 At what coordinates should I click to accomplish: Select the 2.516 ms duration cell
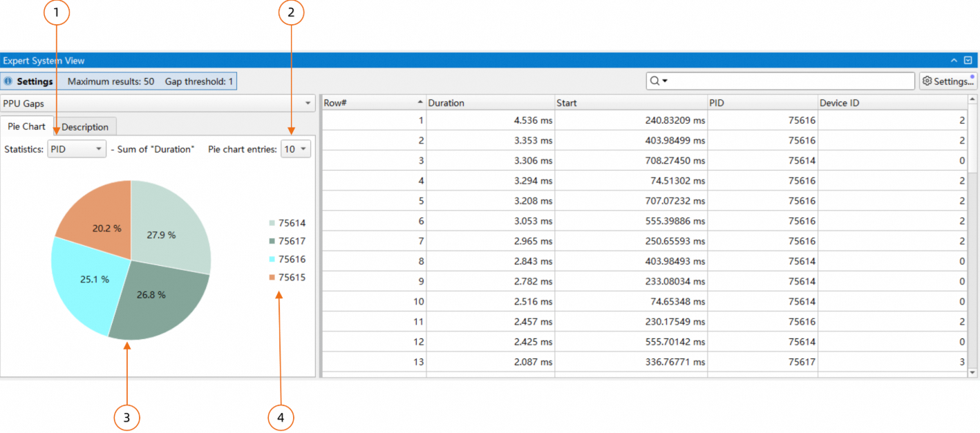[x=490, y=301]
